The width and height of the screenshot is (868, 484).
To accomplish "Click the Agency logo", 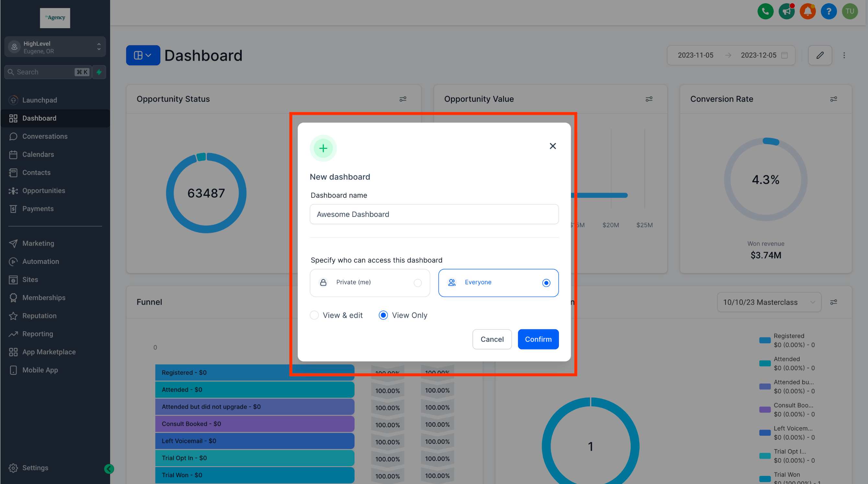I will (x=55, y=18).
